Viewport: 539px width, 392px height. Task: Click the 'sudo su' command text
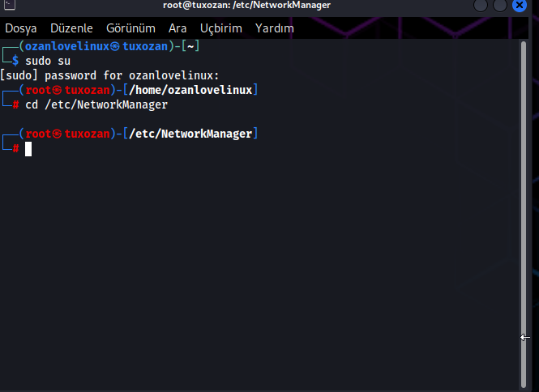(48, 61)
